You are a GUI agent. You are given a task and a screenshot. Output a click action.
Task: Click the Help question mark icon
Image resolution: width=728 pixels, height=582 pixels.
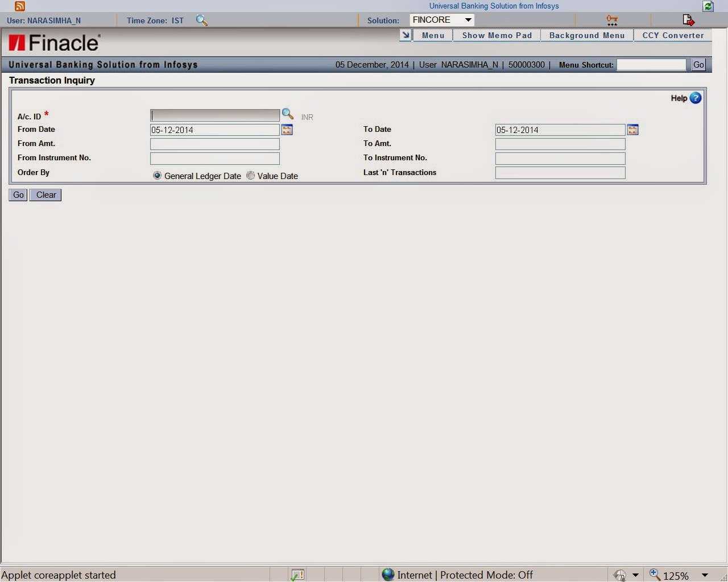[x=696, y=98]
